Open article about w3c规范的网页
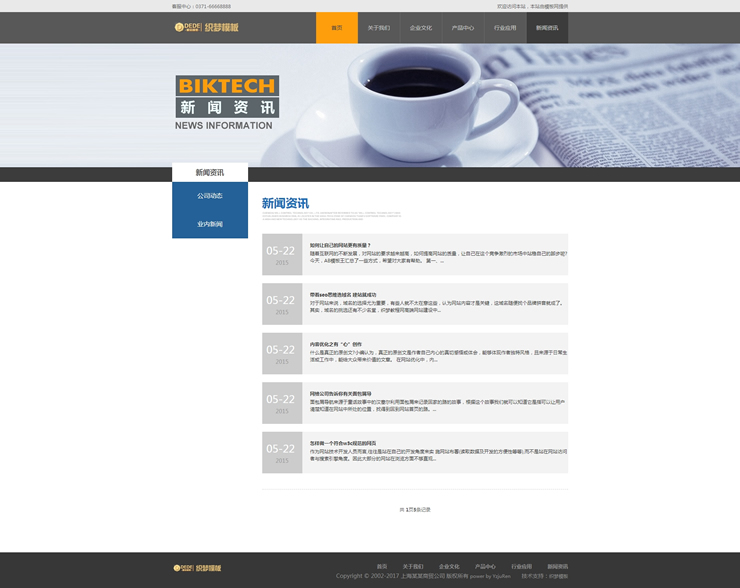The height and width of the screenshot is (588, 740). (343, 443)
